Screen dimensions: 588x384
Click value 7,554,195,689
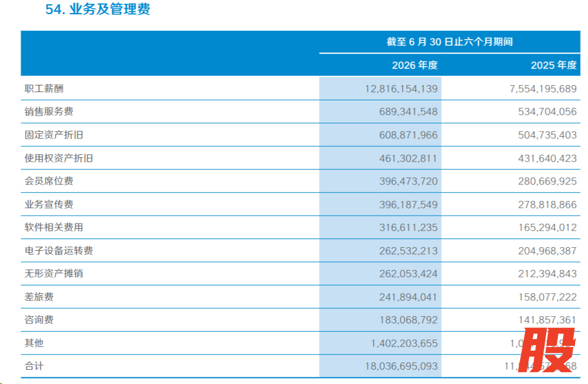543,89
